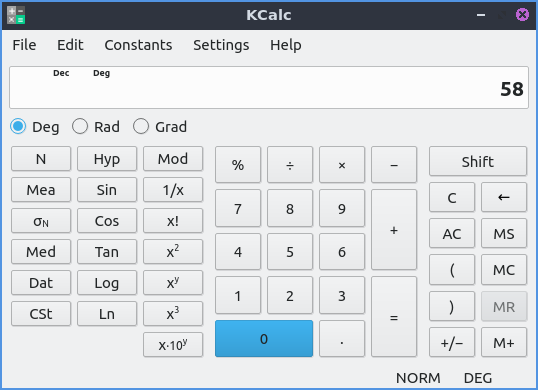Viewport: 538px width, 390px height.
Task: Click the plus/minus sign change button
Action: coord(452,342)
